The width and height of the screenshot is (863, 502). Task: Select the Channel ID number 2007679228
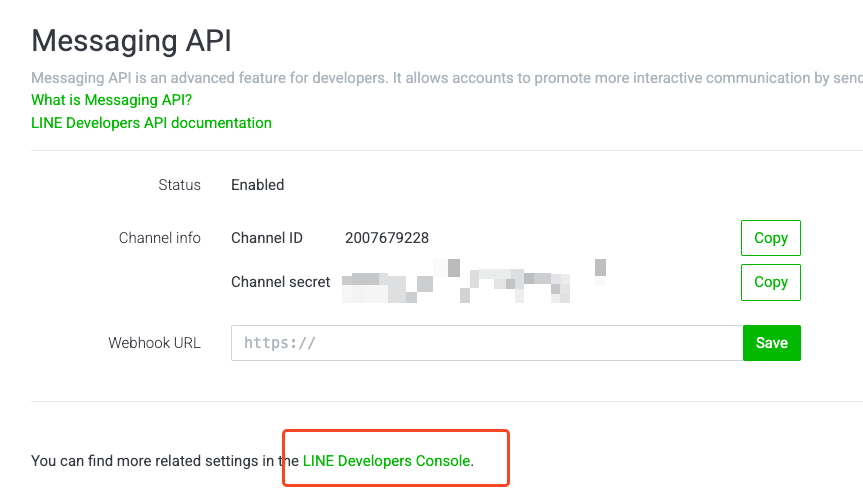coord(386,238)
